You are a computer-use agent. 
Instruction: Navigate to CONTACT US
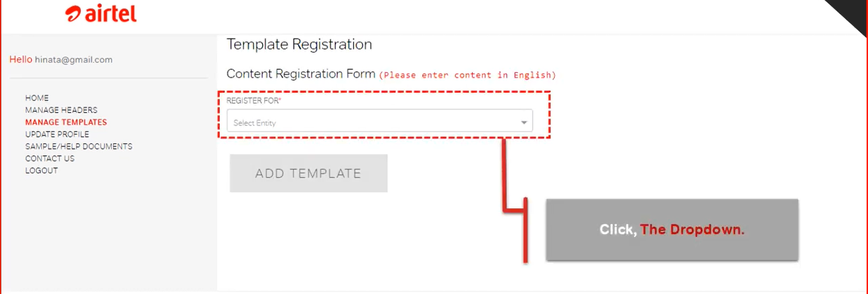pos(50,158)
